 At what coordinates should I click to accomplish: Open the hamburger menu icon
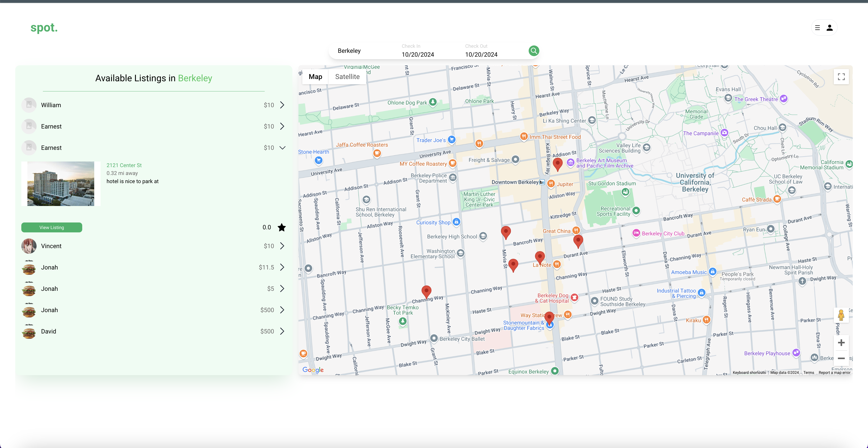[817, 28]
